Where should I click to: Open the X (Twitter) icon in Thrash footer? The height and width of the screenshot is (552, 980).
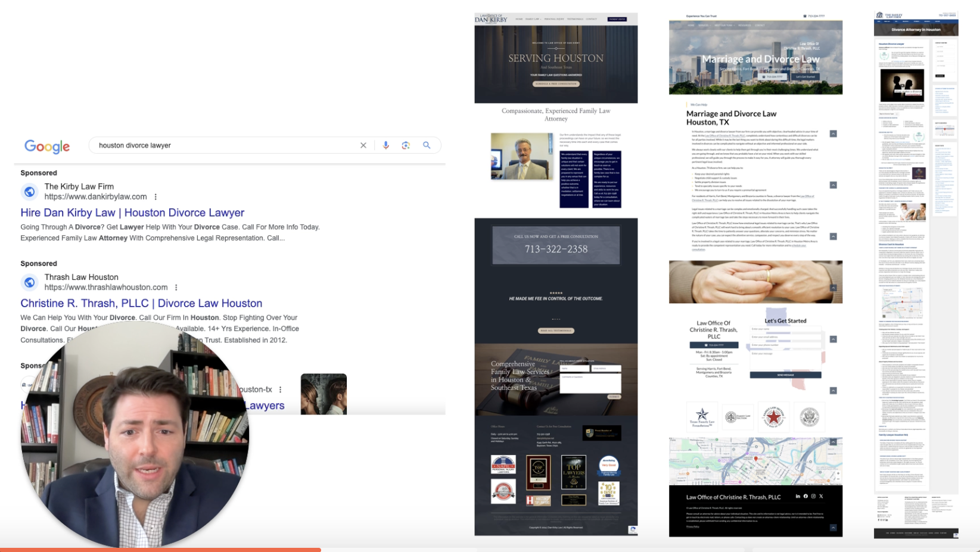tap(821, 496)
